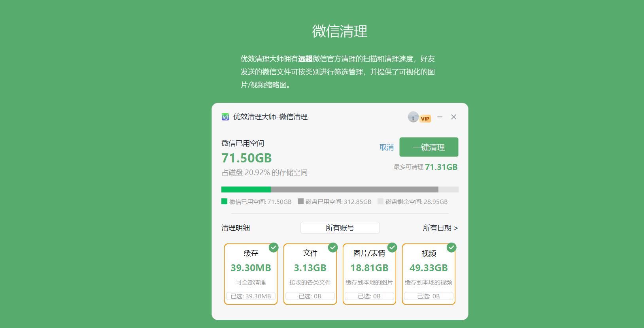Click the 磁盘已用空间: 312.85GB legend text

point(338,202)
